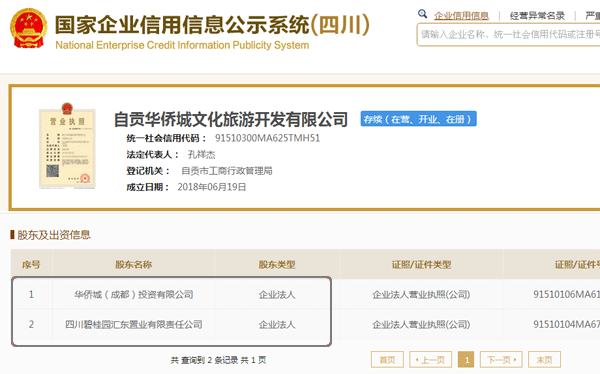Click license number starting 91510106MA61
The image size is (600, 374).
tap(566, 294)
